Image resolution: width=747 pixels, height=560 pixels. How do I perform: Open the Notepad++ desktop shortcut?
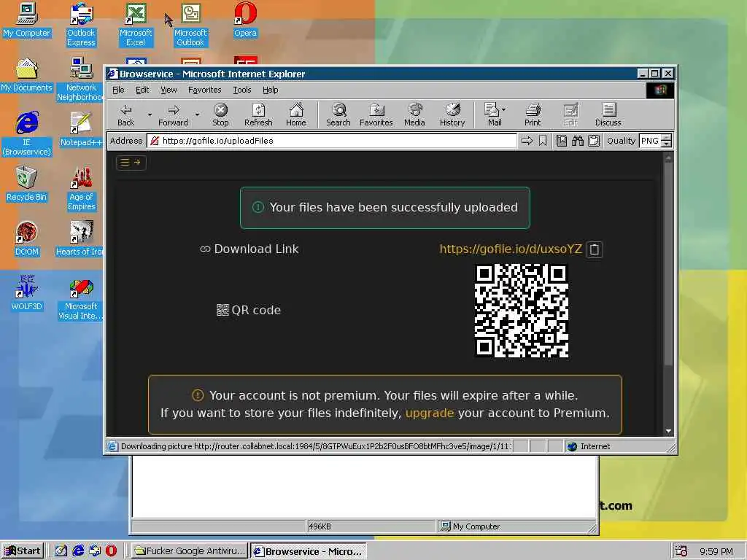coord(81,129)
